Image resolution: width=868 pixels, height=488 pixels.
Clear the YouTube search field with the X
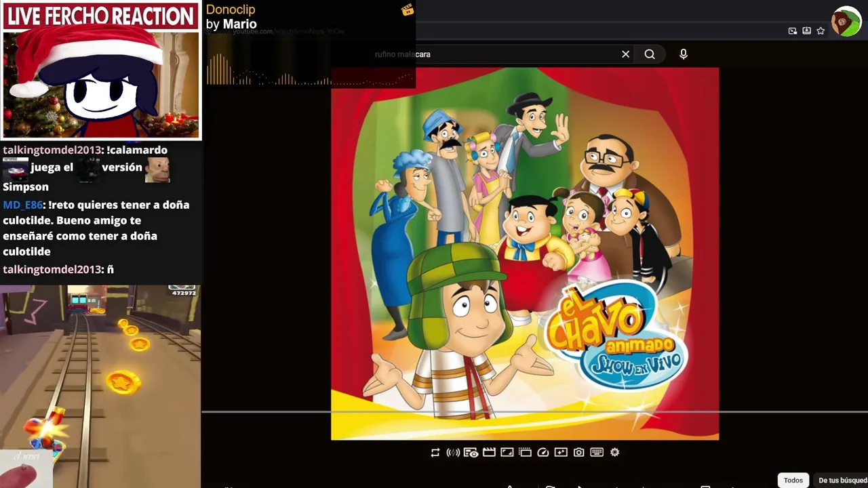pos(625,54)
